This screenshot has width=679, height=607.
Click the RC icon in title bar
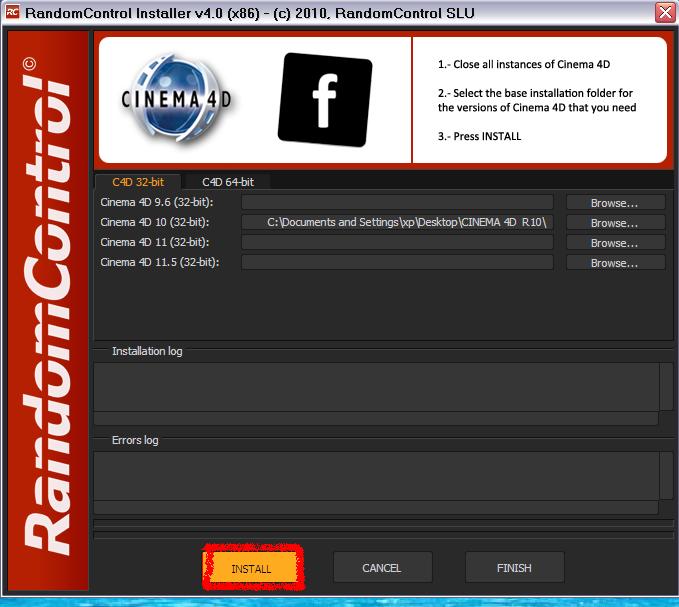[12, 12]
